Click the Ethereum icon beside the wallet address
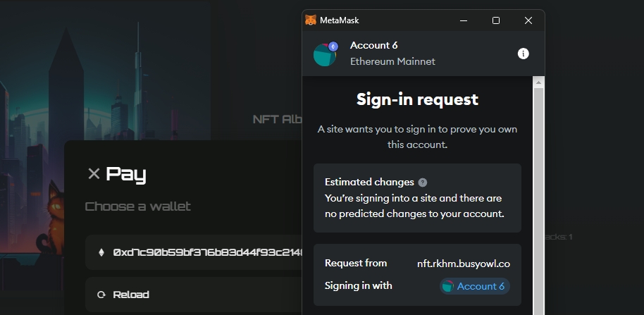The width and height of the screenshot is (644, 315). [101, 252]
